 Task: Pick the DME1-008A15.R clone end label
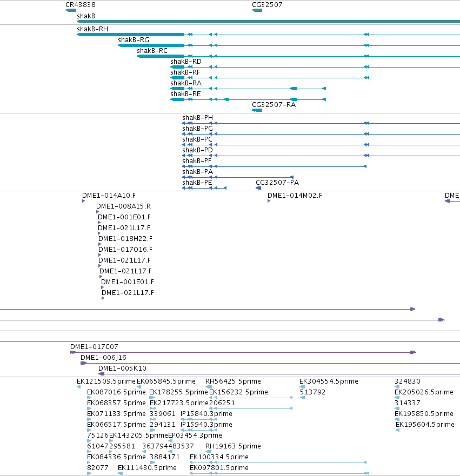click(124, 206)
